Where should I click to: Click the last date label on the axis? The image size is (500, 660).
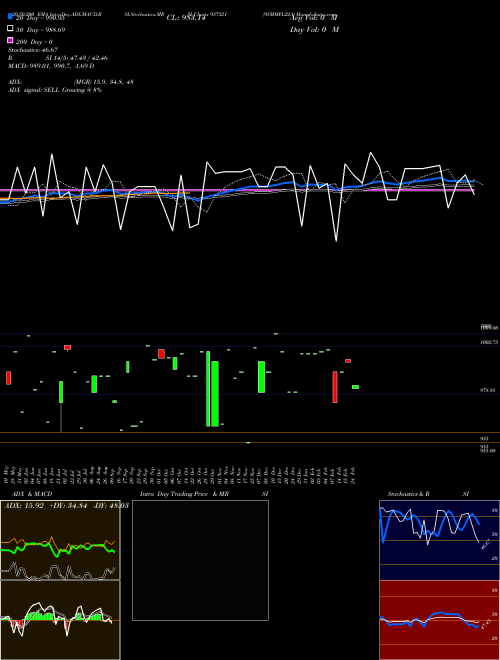[x=353, y=474]
